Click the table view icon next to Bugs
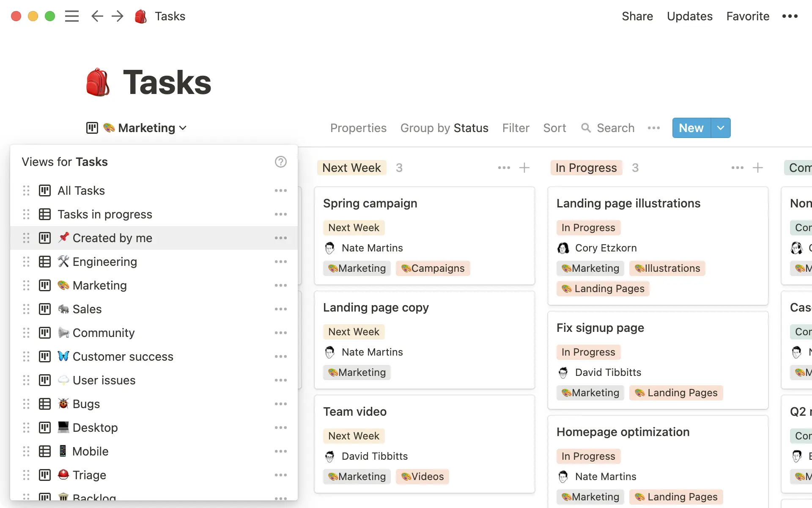The height and width of the screenshot is (508, 812). pos(45,404)
